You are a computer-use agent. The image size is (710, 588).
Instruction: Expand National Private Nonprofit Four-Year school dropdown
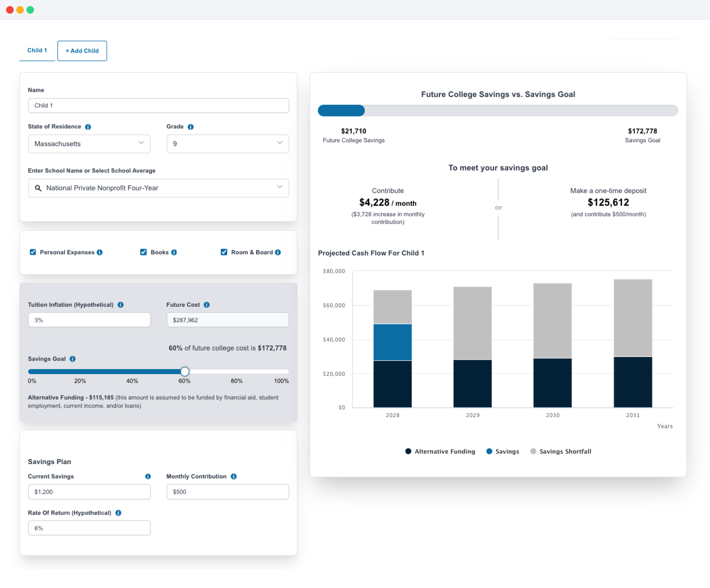(x=159, y=188)
